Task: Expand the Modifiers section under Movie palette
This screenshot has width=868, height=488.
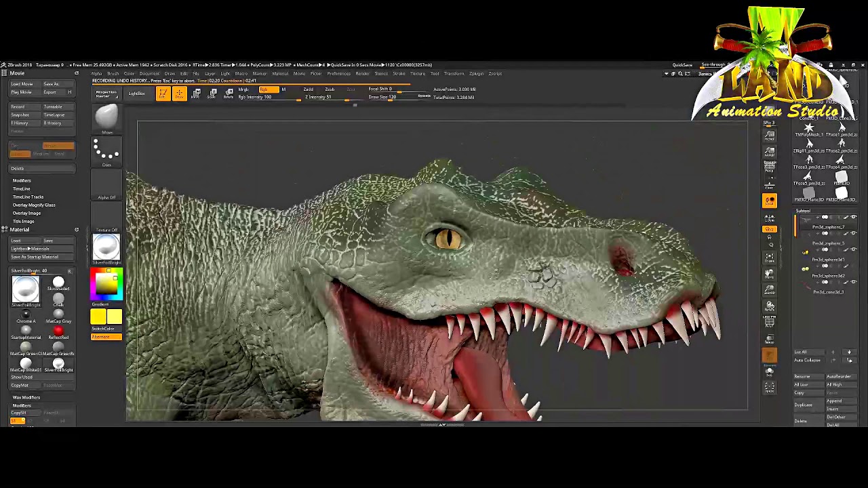Action: (x=22, y=181)
